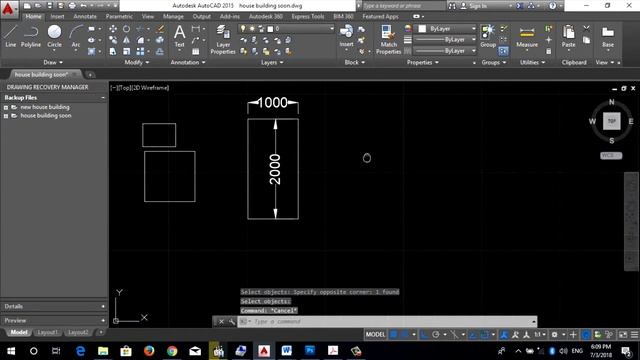Select the Offset tool icon

[160, 51]
